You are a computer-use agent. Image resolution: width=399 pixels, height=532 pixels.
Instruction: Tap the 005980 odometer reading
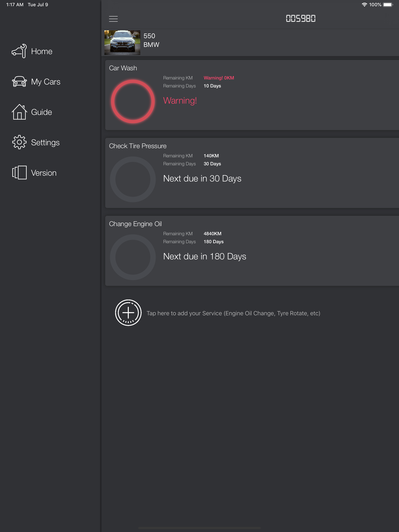click(301, 18)
